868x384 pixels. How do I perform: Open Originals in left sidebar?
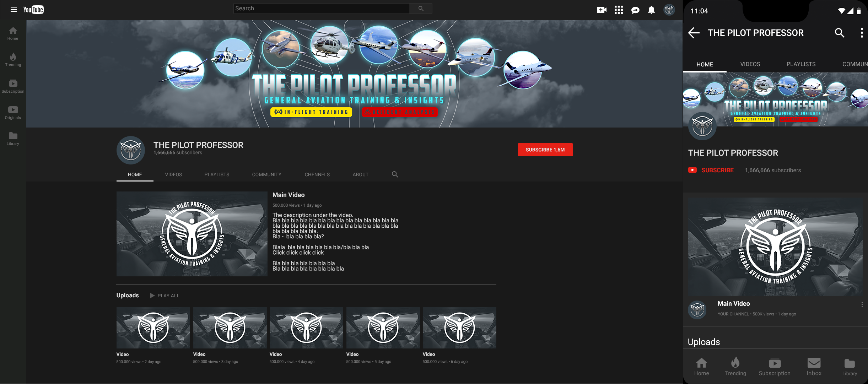click(x=13, y=113)
